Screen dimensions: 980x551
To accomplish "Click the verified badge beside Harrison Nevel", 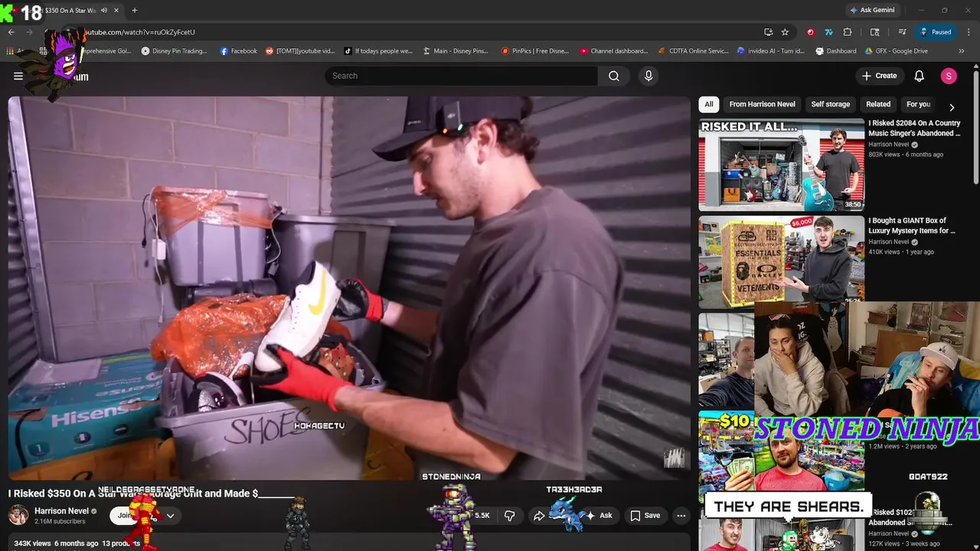I will click(x=94, y=511).
